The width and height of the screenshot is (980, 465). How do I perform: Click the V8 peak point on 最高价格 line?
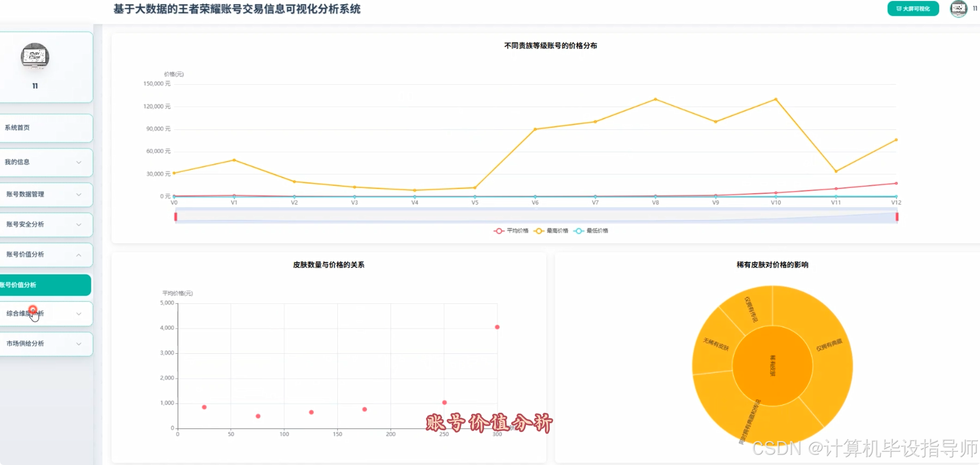[655, 99]
